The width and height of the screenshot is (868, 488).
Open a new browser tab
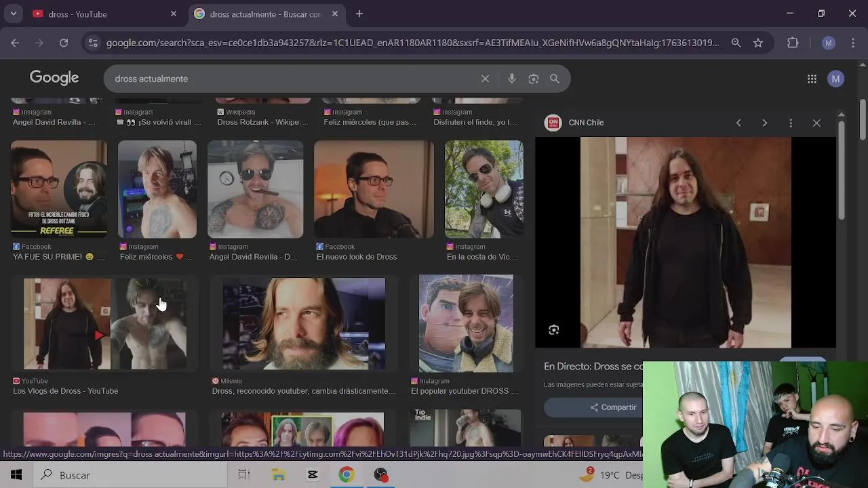pyautogui.click(x=359, y=14)
